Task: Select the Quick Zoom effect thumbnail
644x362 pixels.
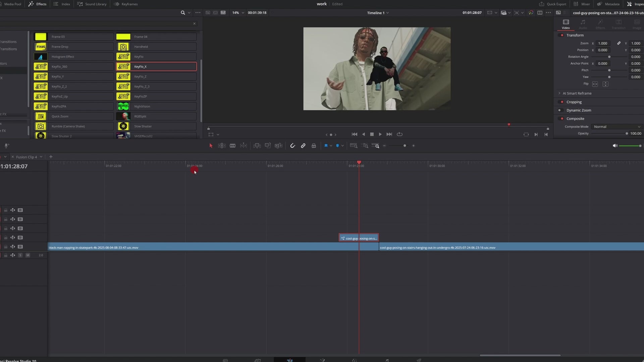Action: pos(41,116)
